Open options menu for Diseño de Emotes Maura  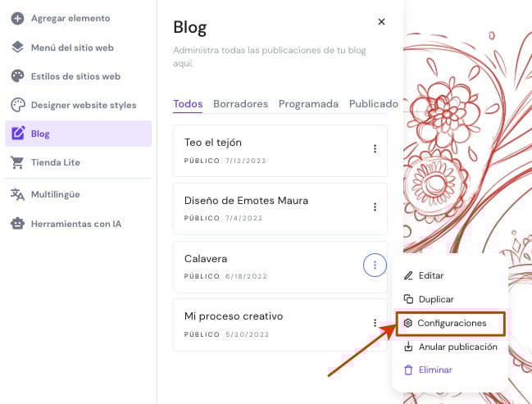coord(375,207)
